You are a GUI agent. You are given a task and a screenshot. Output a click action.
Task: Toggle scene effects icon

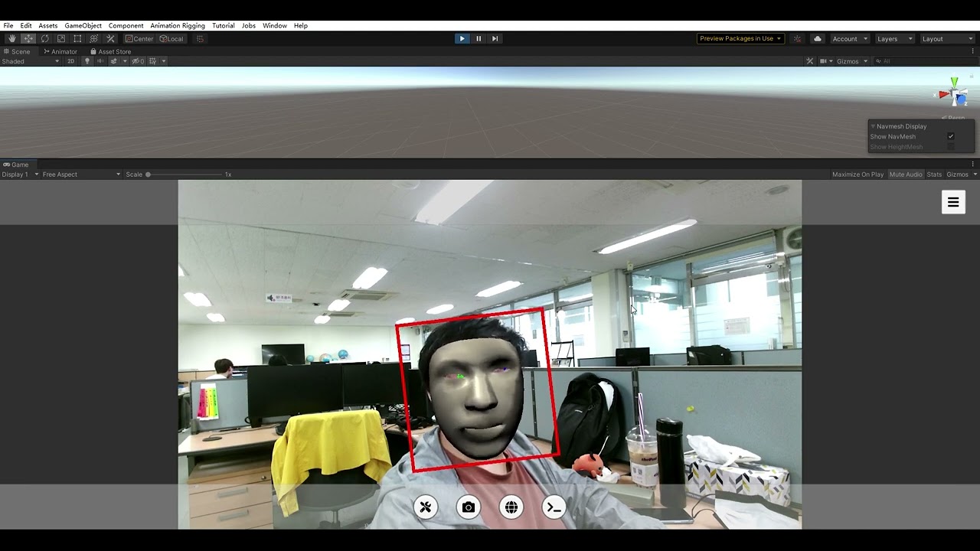pyautogui.click(x=113, y=61)
